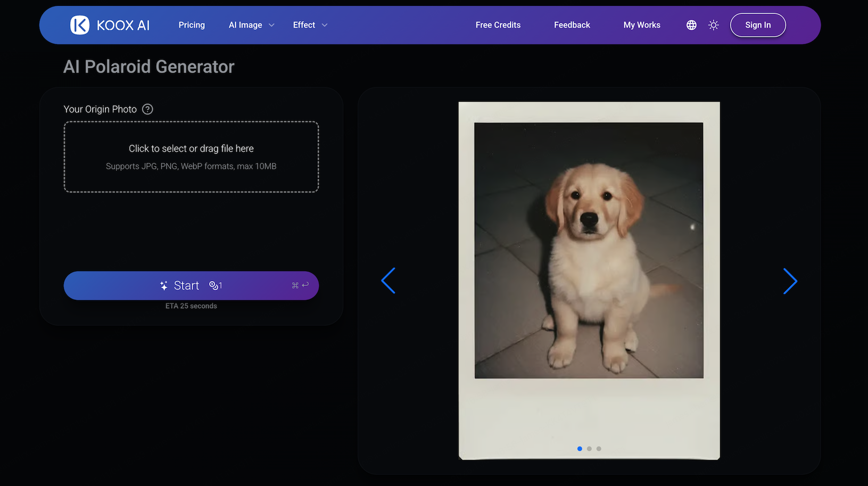This screenshot has height=486, width=868.
Task: Click the photo upload drop zone
Action: (191, 156)
